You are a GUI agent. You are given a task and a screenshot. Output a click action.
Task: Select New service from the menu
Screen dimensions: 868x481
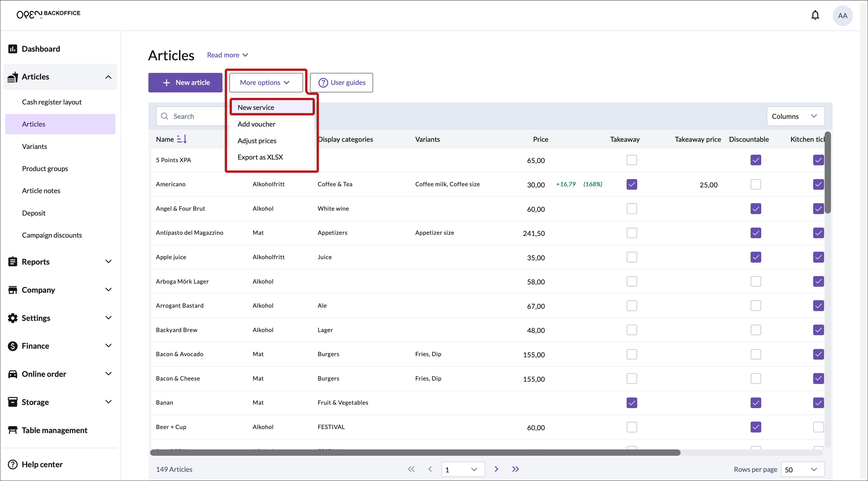[256, 107]
